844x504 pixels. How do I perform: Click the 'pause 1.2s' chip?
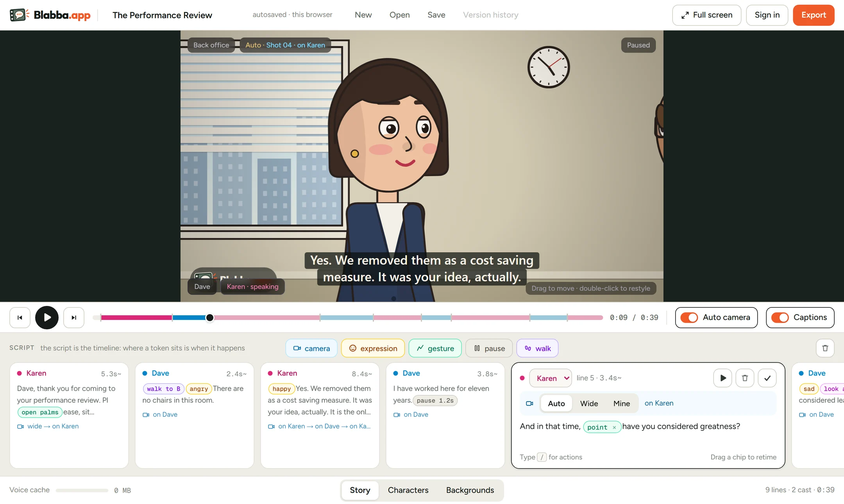pyautogui.click(x=435, y=400)
